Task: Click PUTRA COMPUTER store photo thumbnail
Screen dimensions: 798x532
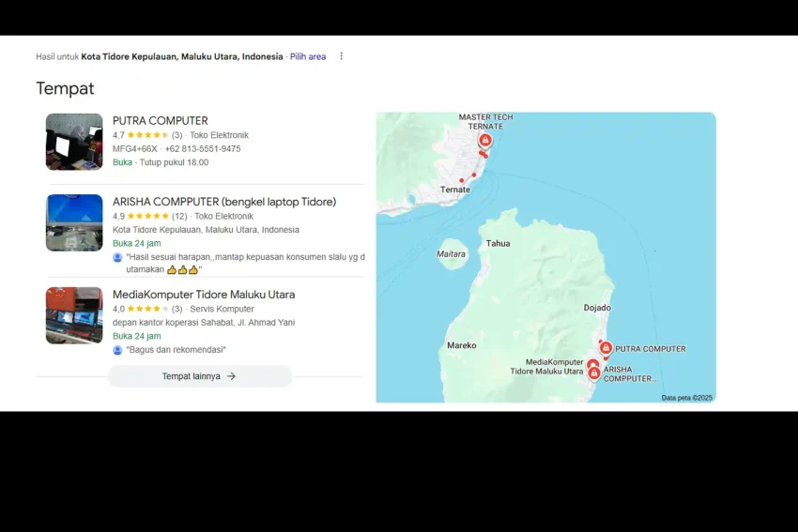Action: (x=74, y=142)
